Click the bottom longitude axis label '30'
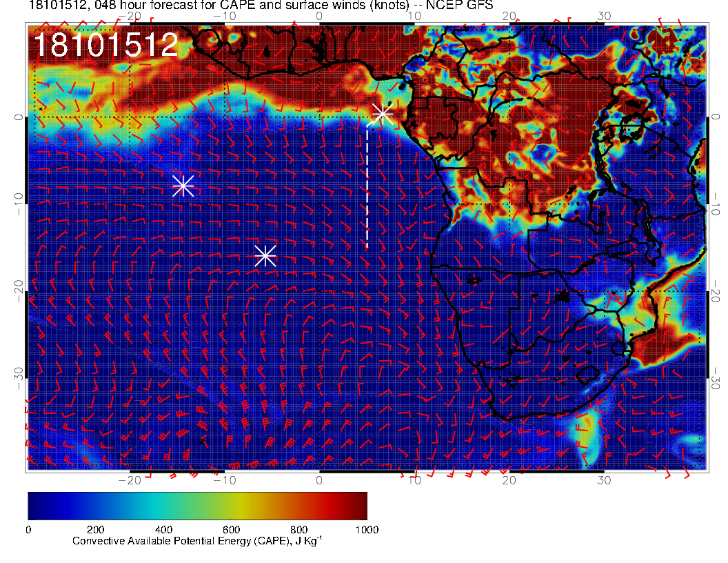This screenshot has height=563, width=728. tap(604, 480)
